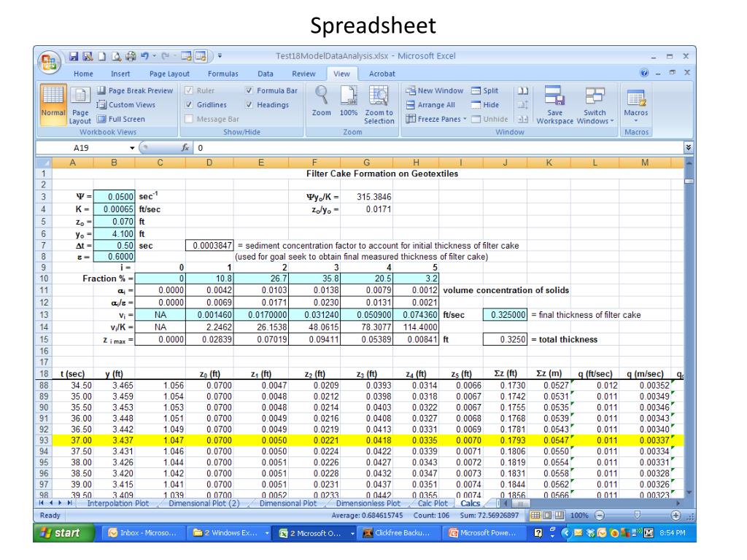Open Custom Views dialog

pyautogui.click(x=126, y=105)
